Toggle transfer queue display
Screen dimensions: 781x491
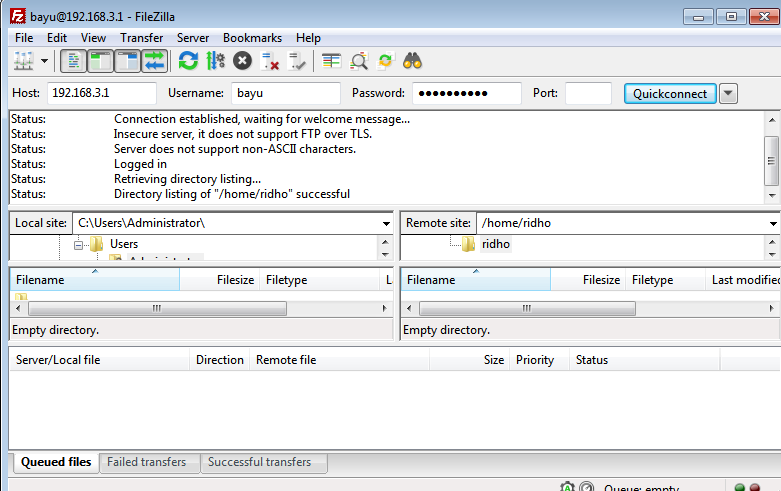154,61
